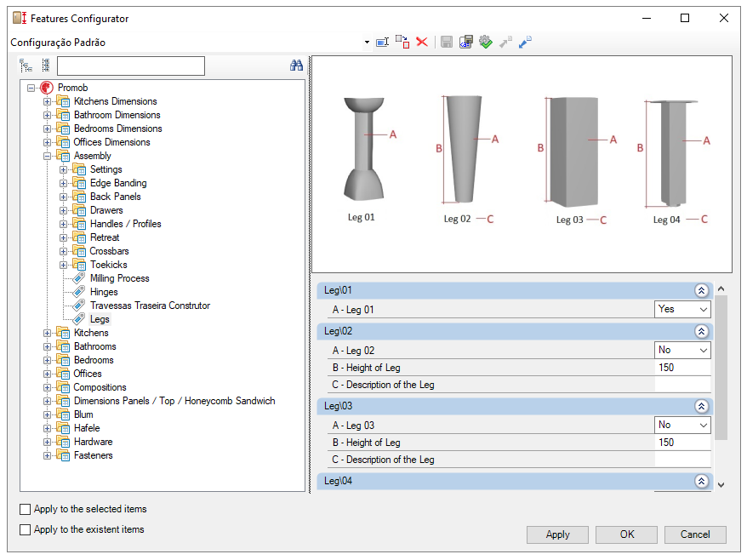Viewport: 747px width, 560px height.
Task: Click the Legs tag icon in tree
Action: point(78,319)
